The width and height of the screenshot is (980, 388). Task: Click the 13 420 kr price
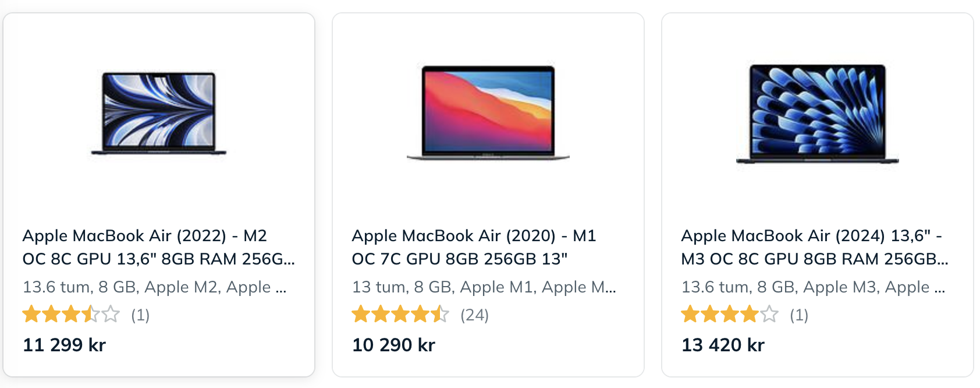(723, 345)
